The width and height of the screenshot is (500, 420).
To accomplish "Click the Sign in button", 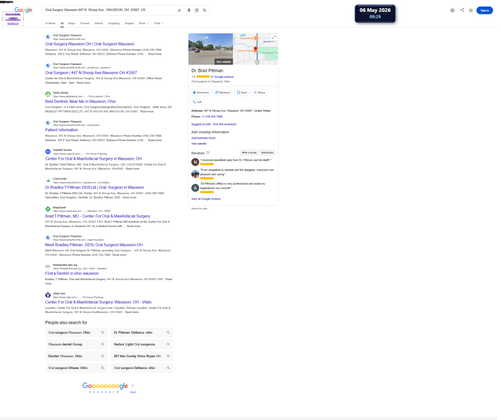I will pos(484,10).
